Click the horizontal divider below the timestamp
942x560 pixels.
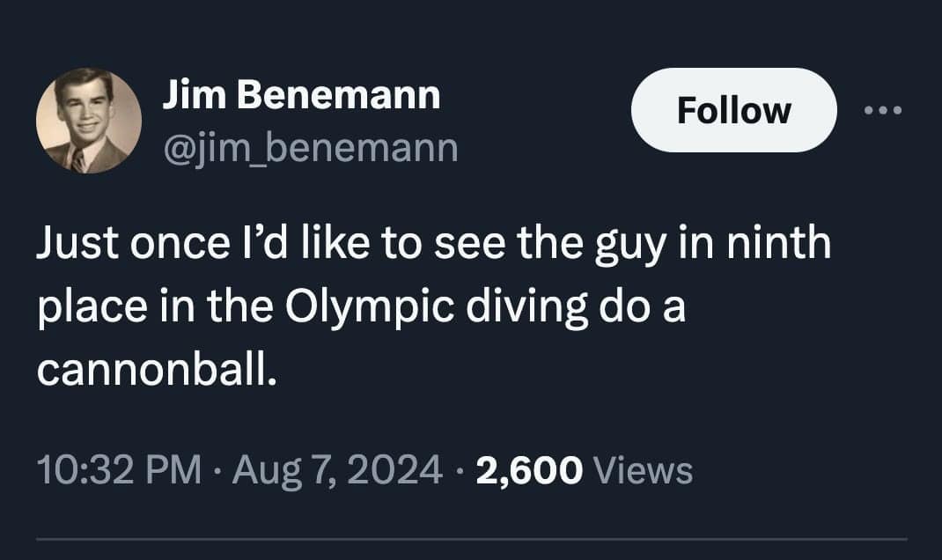(471, 539)
